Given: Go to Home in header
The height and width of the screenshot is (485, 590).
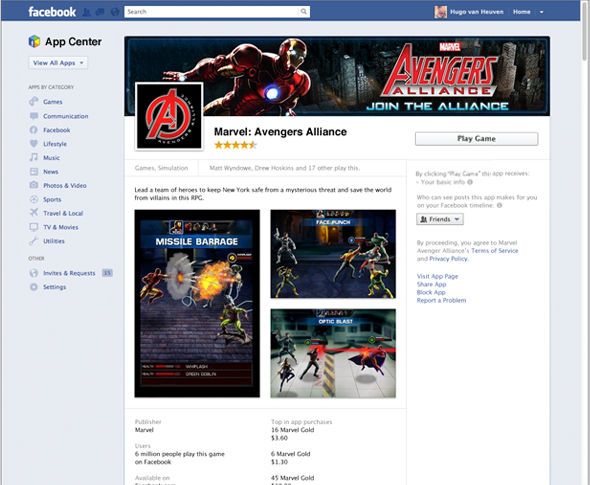Looking at the screenshot, I should coord(522,12).
